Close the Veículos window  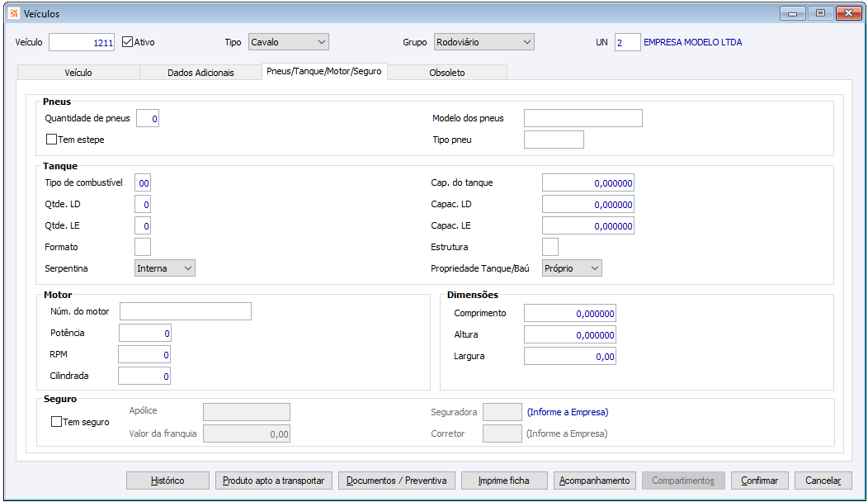click(849, 13)
